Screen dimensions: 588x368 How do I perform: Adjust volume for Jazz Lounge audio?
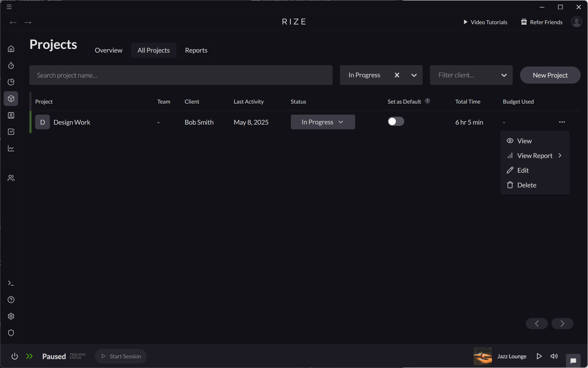pyautogui.click(x=554, y=356)
